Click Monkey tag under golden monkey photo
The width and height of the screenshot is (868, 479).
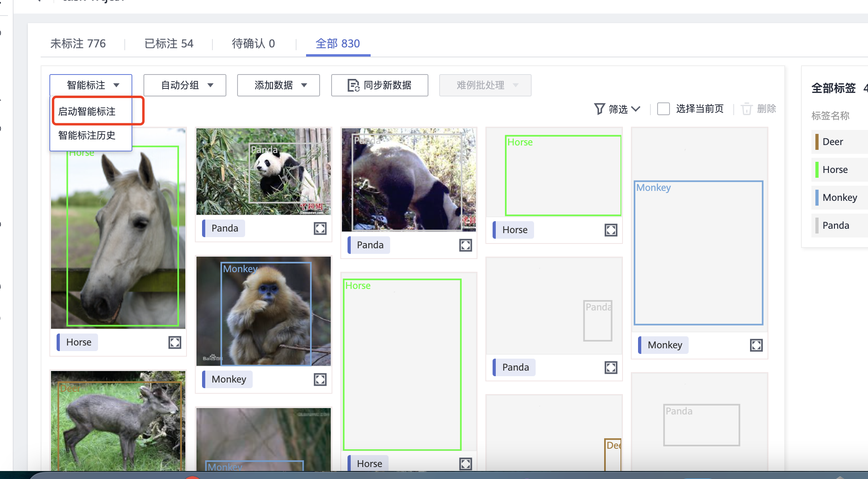click(228, 379)
